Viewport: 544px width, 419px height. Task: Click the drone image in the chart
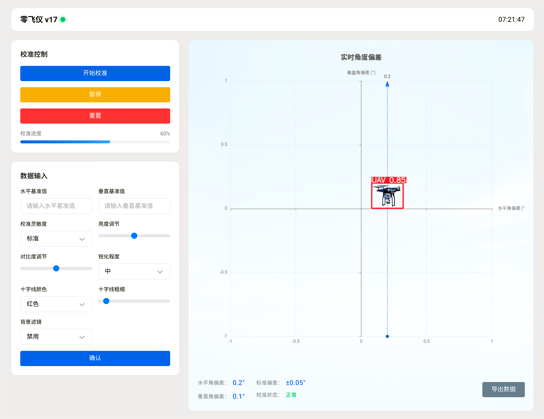pos(387,196)
